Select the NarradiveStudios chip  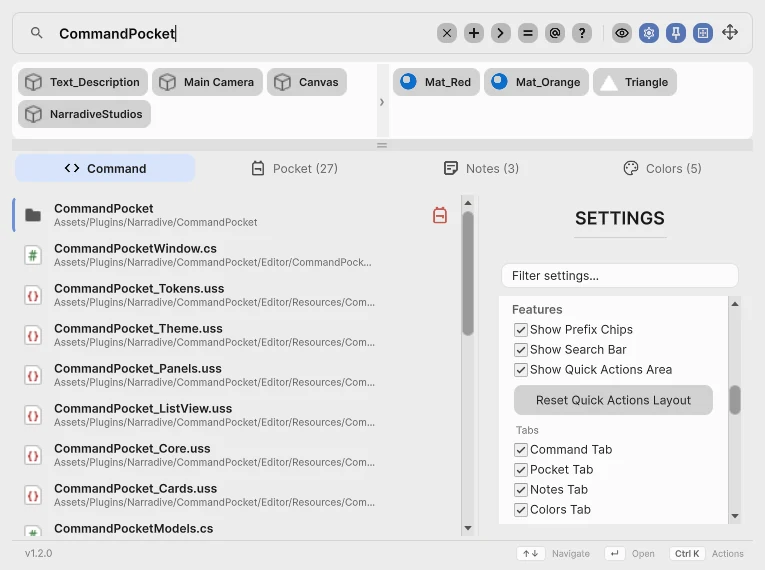click(84, 114)
